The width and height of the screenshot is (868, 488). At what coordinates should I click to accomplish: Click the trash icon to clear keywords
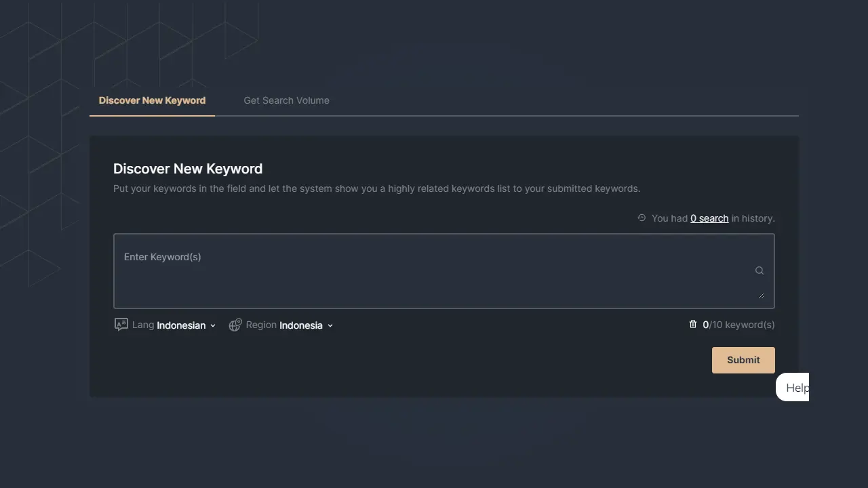(693, 325)
